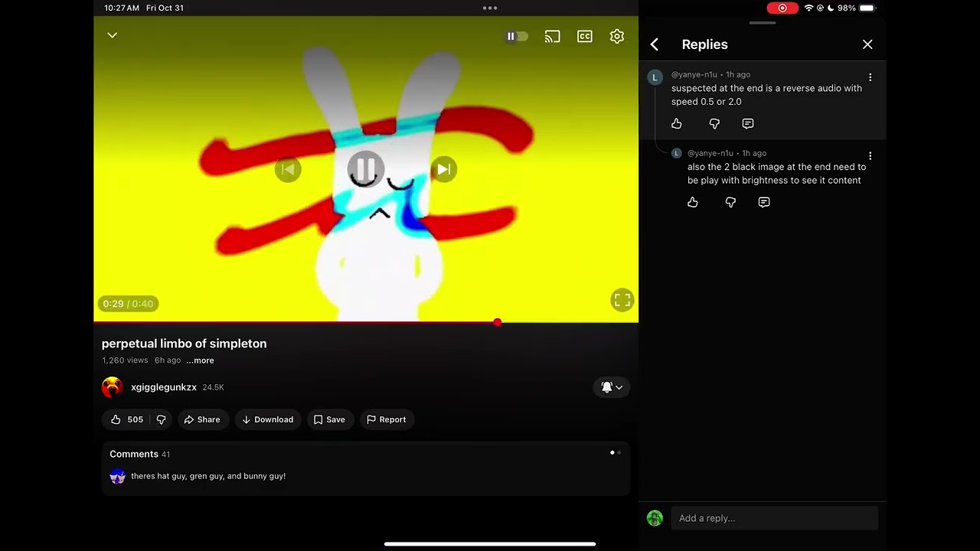Share the video
The width and height of the screenshot is (980, 551).
[x=202, y=419]
